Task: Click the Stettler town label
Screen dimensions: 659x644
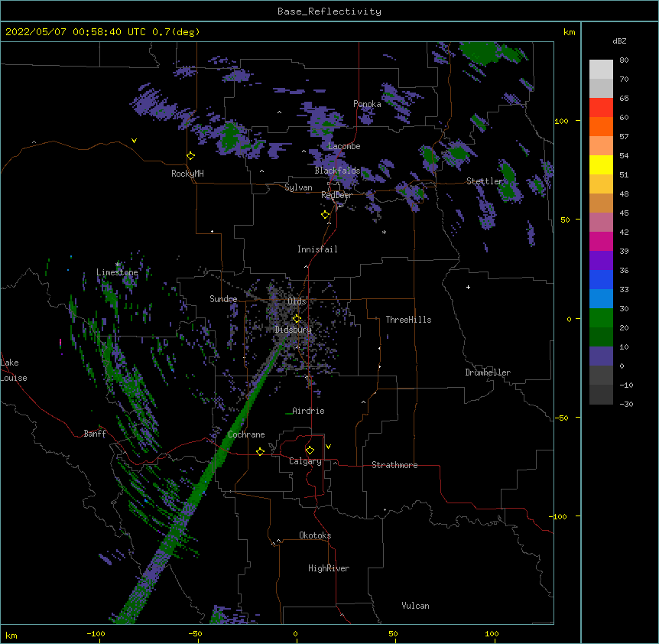Action: point(485,181)
